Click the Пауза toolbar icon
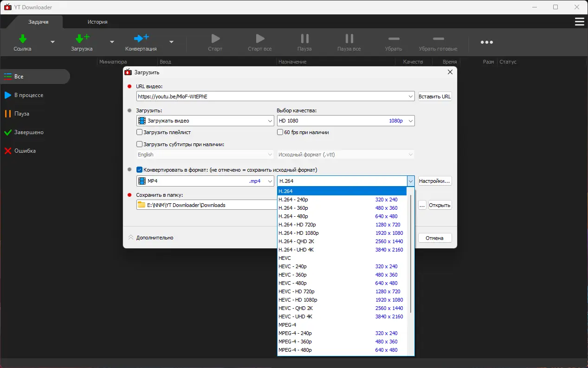The width and height of the screenshot is (588, 368). click(304, 39)
